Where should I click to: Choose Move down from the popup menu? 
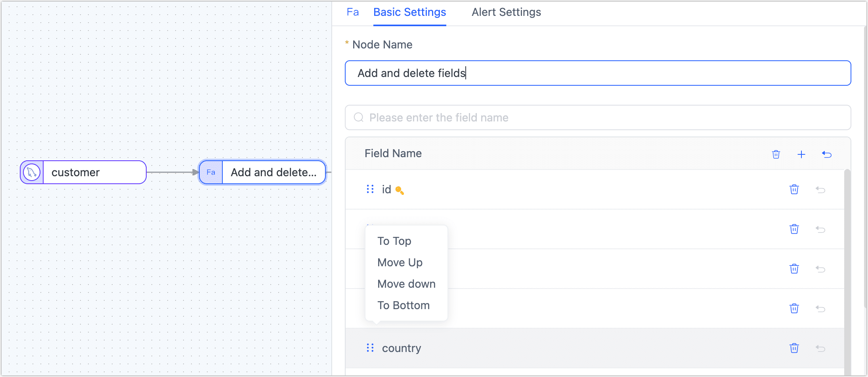point(406,284)
